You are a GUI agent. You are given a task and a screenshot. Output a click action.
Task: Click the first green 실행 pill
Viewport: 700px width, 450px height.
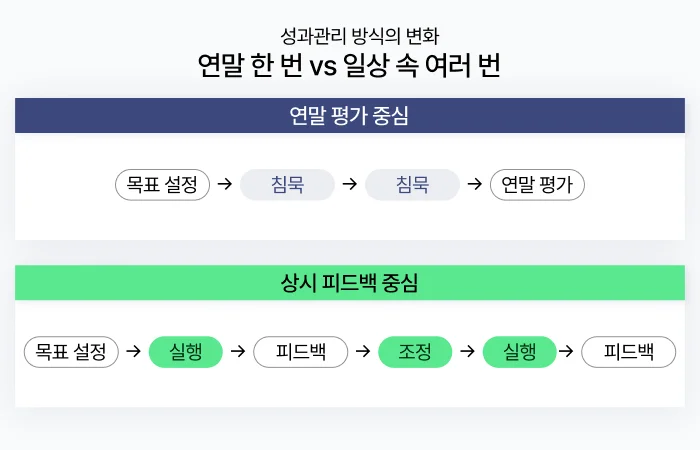coord(186,352)
